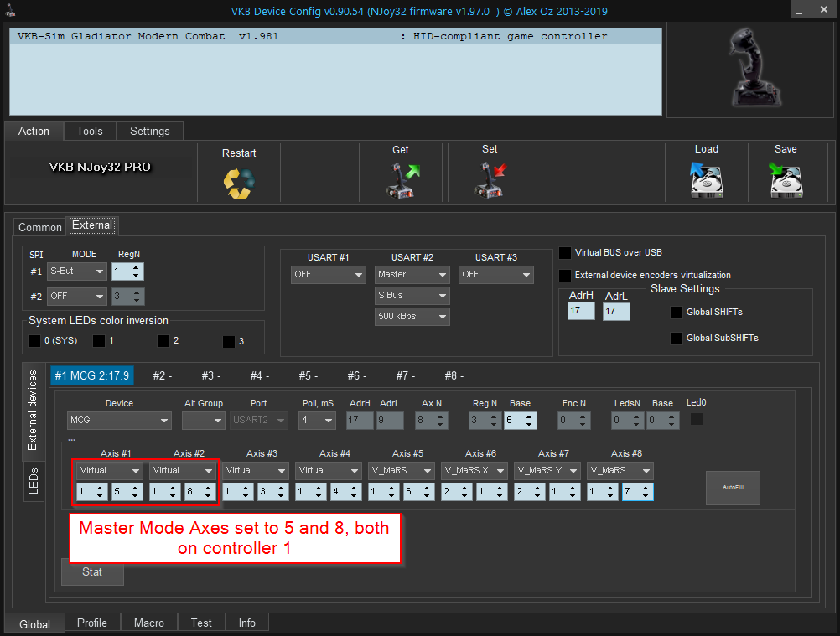Minimize the VKB Device Config window
Viewport: 840px width, 636px height.
(x=799, y=10)
